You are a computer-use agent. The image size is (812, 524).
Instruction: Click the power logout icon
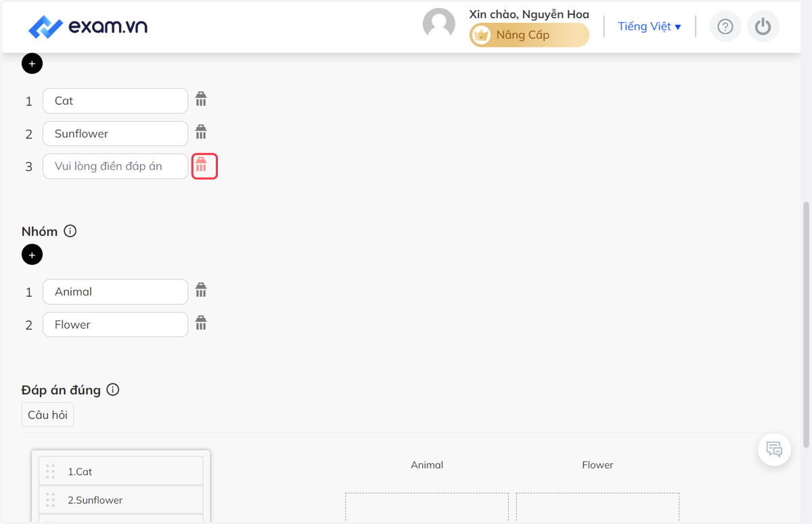[x=763, y=26]
